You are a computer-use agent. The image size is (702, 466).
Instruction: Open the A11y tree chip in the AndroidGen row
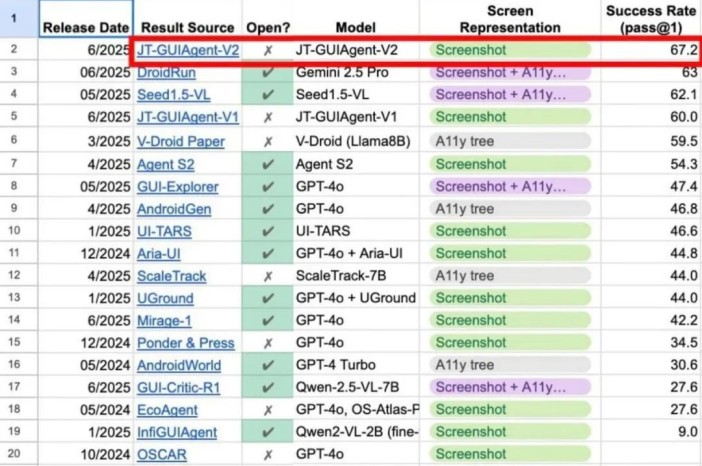click(x=464, y=209)
